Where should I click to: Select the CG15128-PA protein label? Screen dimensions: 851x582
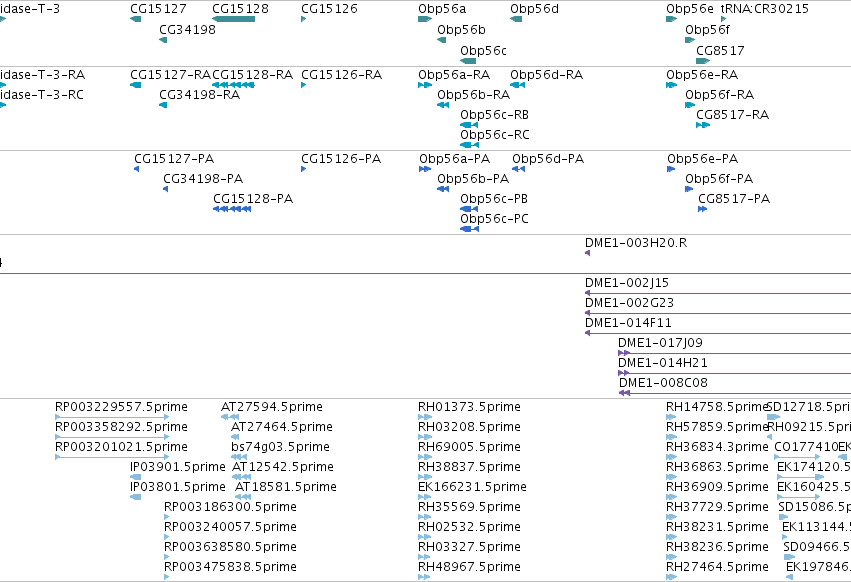pos(253,199)
